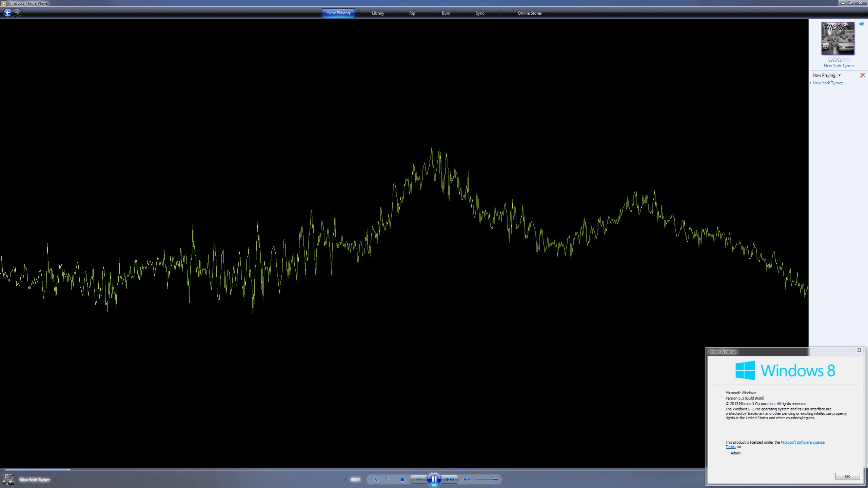
Task: Toggle repeat mode on
Action: point(387,479)
